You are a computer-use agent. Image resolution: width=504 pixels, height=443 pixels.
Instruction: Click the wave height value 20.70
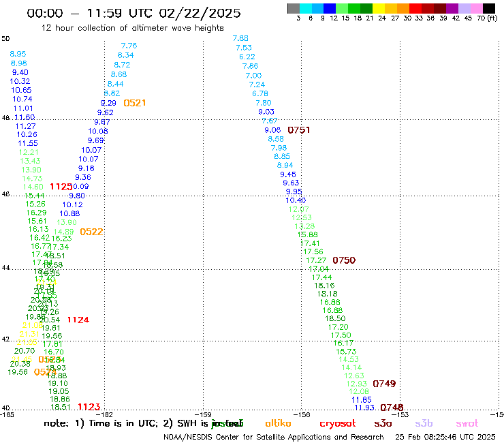point(25,351)
